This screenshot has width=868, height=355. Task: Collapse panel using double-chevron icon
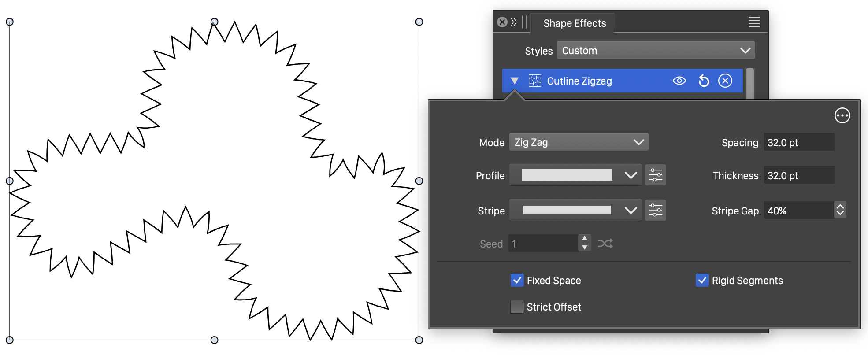(514, 22)
